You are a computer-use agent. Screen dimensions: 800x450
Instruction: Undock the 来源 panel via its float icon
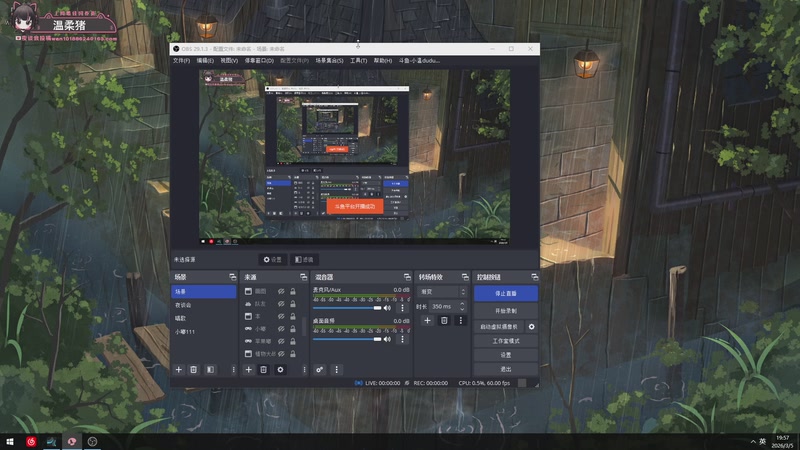pos(304,277)
